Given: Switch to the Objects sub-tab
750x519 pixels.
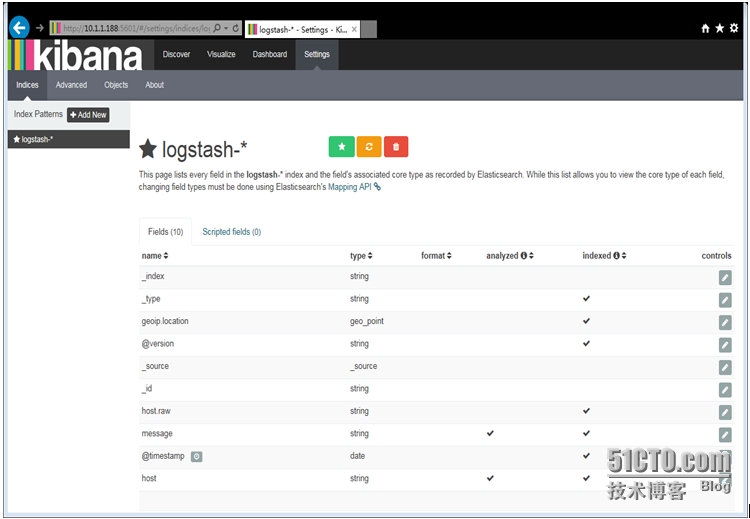Looking at the screenshot, I should point(116,85).
